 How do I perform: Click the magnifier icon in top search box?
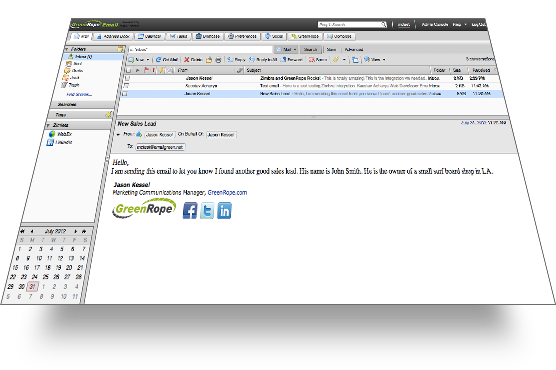(383, 24)
